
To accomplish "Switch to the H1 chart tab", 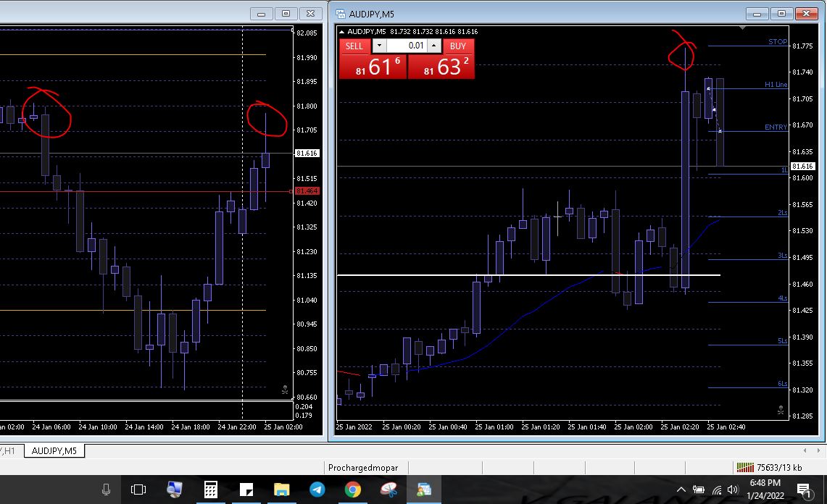I will 10,450.
